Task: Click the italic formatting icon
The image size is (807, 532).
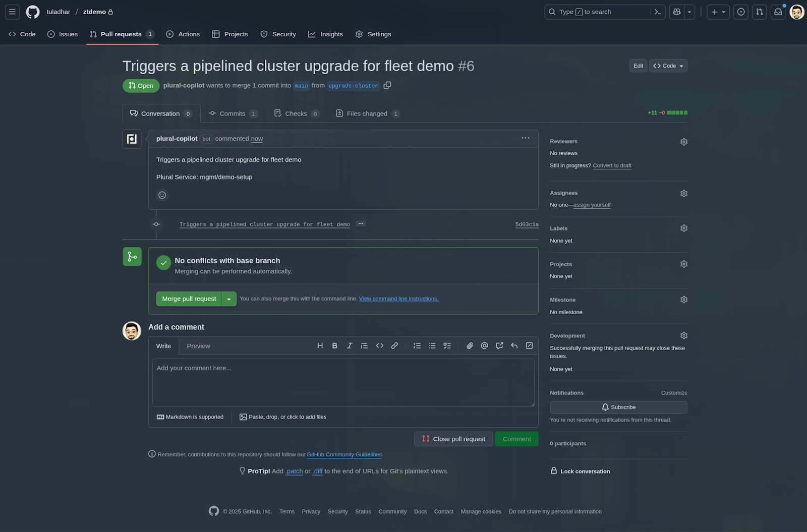Action: coord(350,346)
